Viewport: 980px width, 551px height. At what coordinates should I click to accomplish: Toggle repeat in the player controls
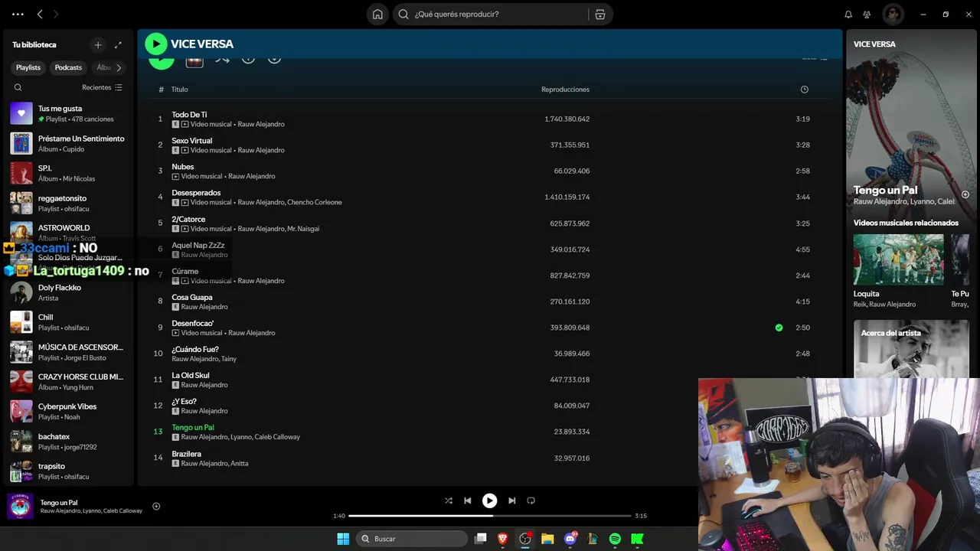(531, 500)
